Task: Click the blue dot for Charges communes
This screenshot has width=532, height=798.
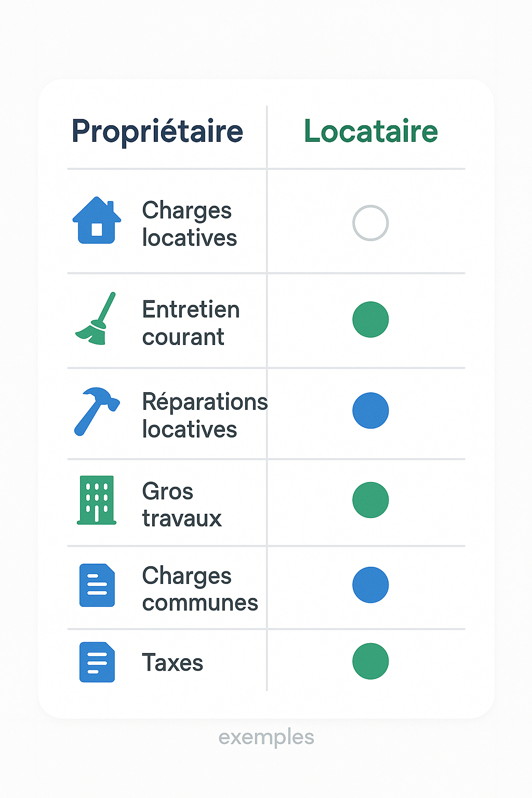Action: pos(370,585)
